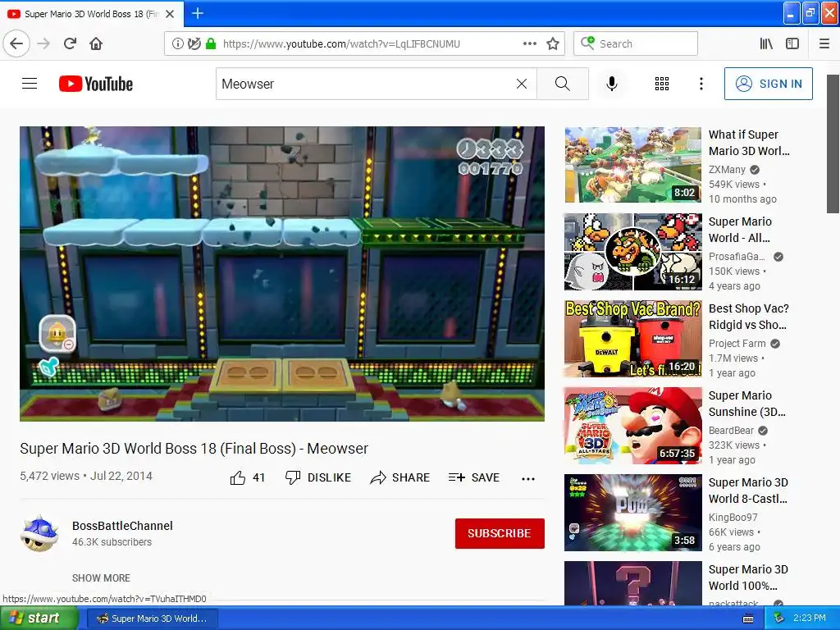
Task: Open the Windows start button
Action: [39, 619]
